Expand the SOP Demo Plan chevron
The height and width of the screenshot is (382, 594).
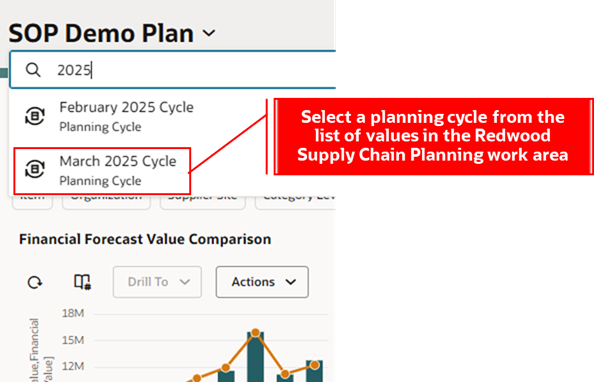click(209, 33)
